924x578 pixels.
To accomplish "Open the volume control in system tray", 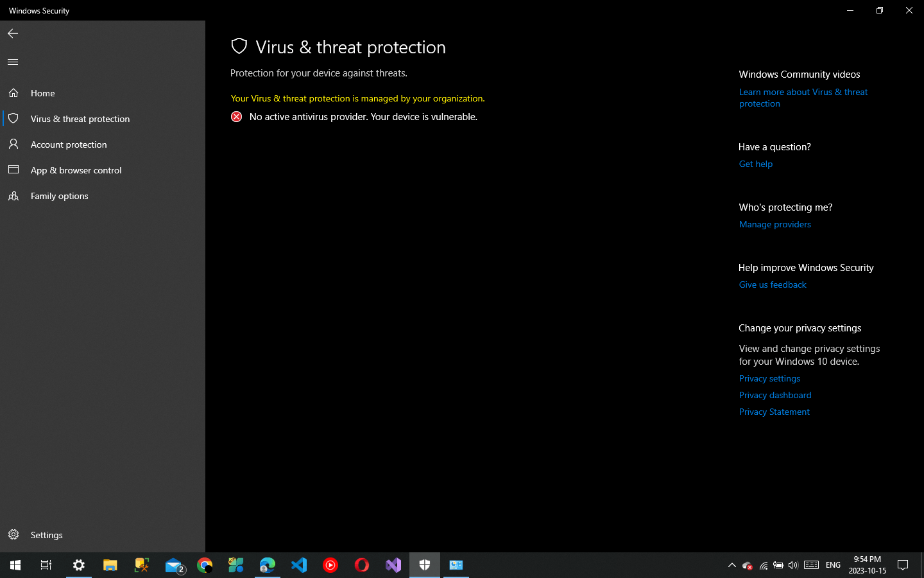I will pyautogui.click(x=793, y=565).
